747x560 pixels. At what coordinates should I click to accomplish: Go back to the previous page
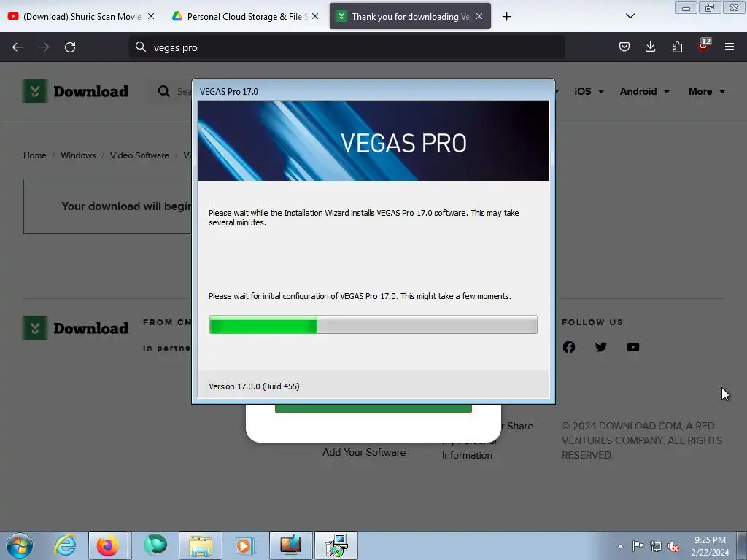(18, 47)
